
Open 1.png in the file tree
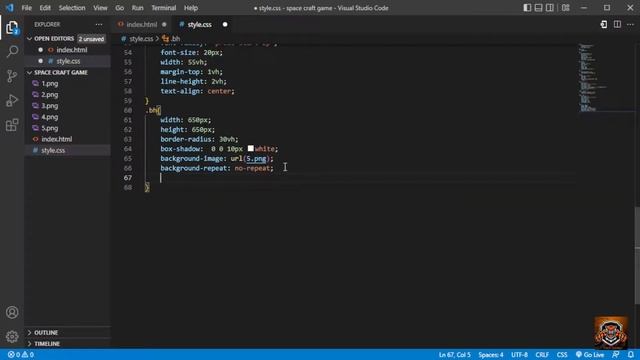(50, 84)
